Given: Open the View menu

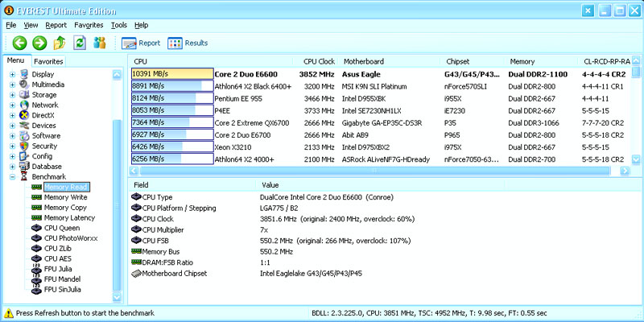Looking at the screenshot, I should 31,25.
